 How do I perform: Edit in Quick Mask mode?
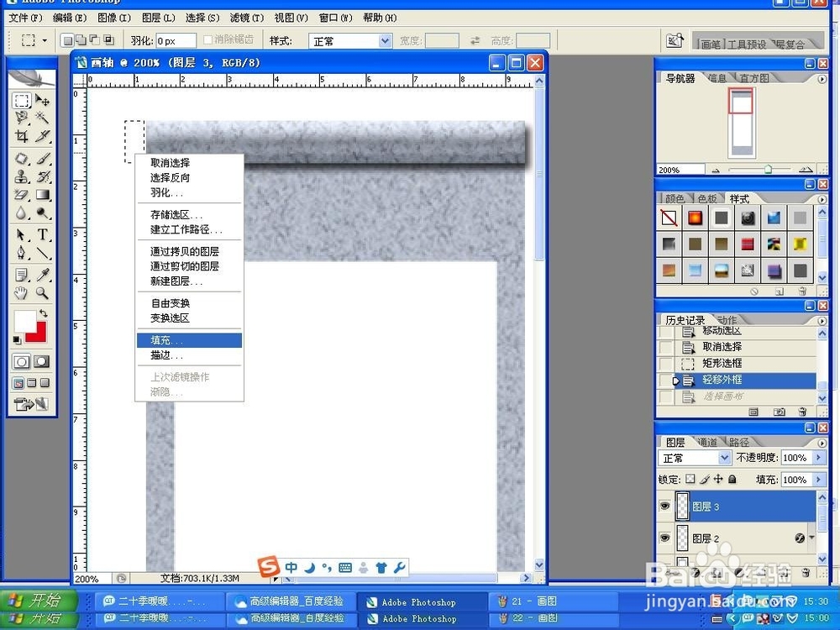42,361
